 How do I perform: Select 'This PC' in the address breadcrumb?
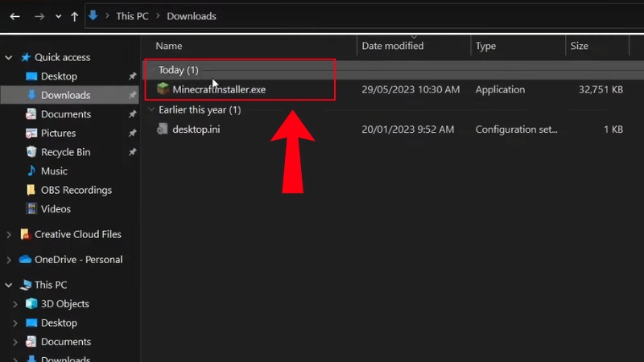(x=132, y=16)
